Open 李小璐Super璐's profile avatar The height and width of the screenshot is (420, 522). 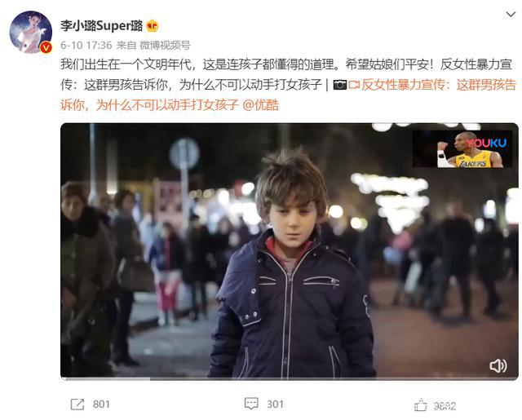pos(31,32)
